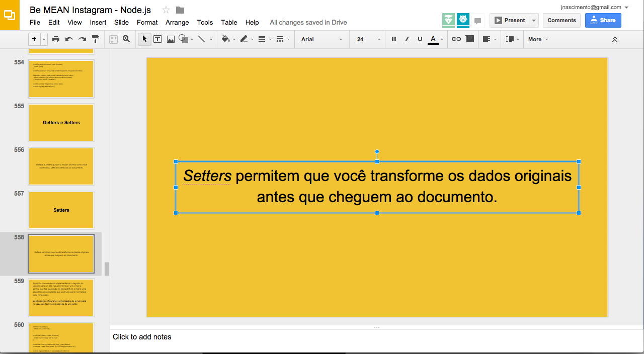Click the Present button
Image resolution: width=644 pixels, height=354 pixels.
coord(509,20)
